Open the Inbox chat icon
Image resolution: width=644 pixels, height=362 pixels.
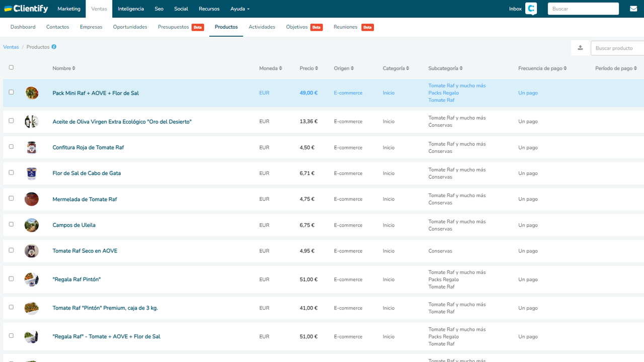pyautogui.click(x=531, y=9)
